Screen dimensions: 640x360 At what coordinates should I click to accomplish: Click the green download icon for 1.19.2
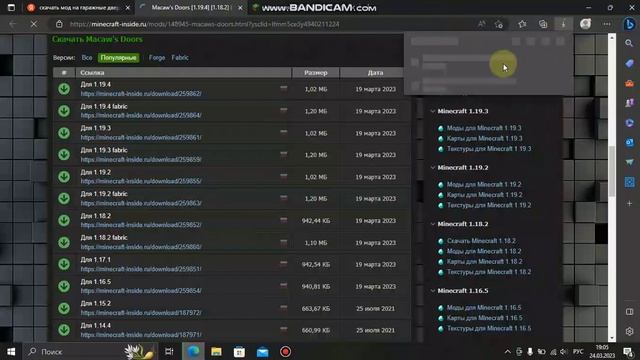pos(64,176)
